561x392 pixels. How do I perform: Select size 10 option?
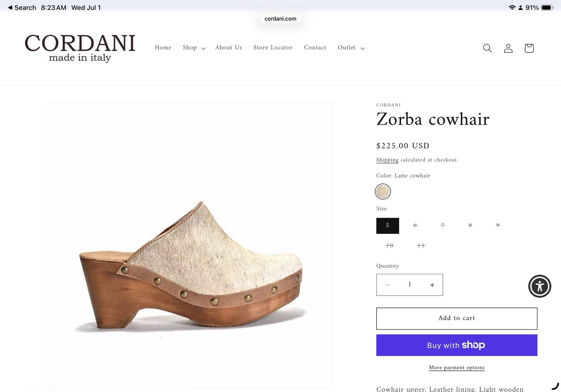(389, 245)
